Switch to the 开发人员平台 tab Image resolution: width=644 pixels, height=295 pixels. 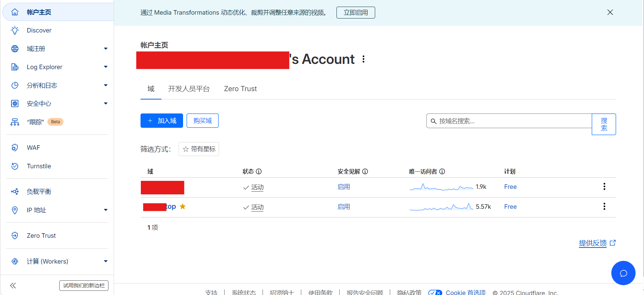pyautogui.click(x=189, y=89)
